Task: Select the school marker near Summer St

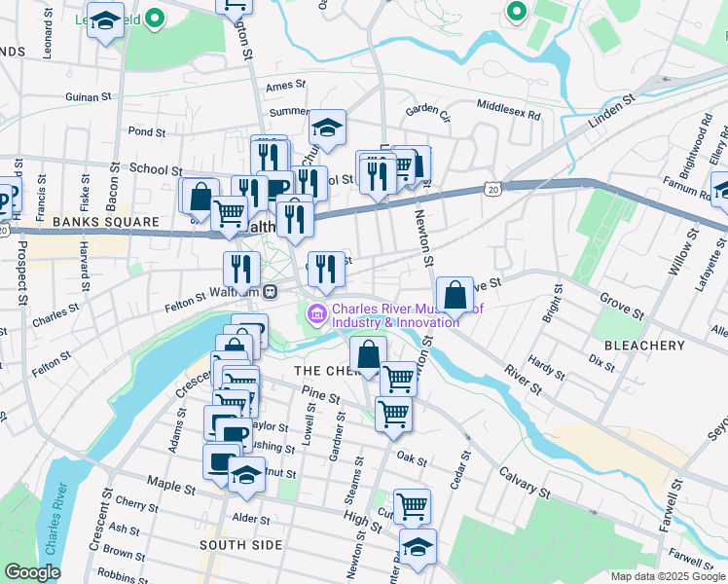Action: pos(327,130)
